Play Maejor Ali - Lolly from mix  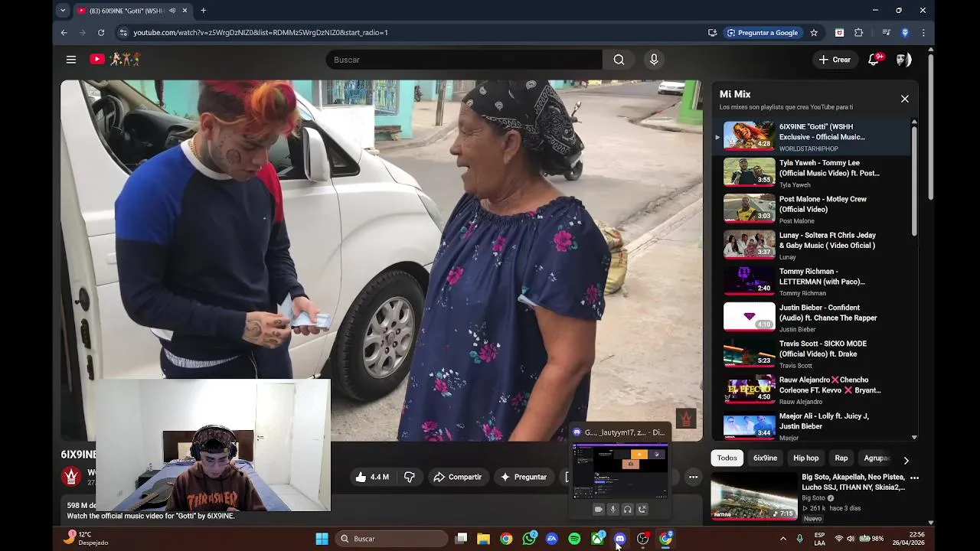click(812, 425)
